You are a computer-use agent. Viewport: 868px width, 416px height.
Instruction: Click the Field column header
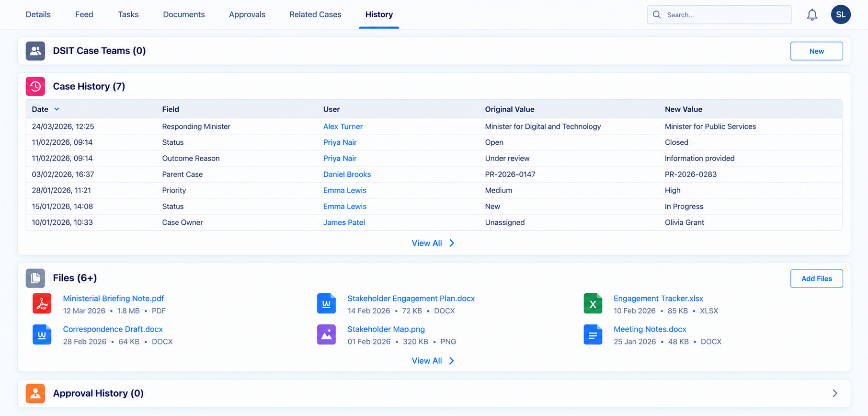point(171,109)
